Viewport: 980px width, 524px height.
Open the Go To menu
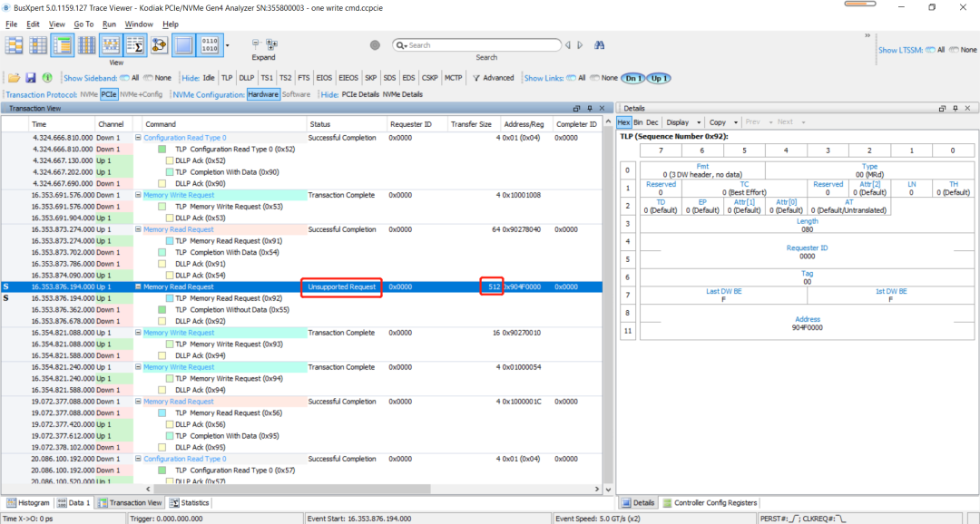click(x=83, y=24)
